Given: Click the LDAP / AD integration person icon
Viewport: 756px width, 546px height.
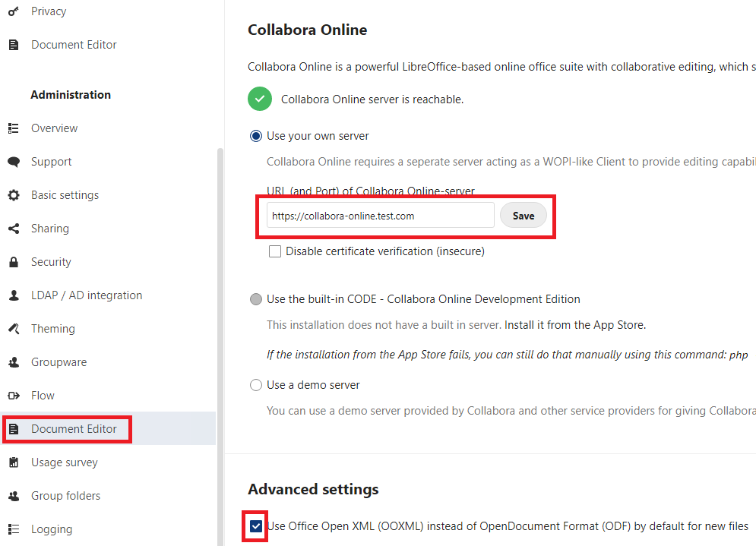Looking at the screenshot, I should pos(14,295).
